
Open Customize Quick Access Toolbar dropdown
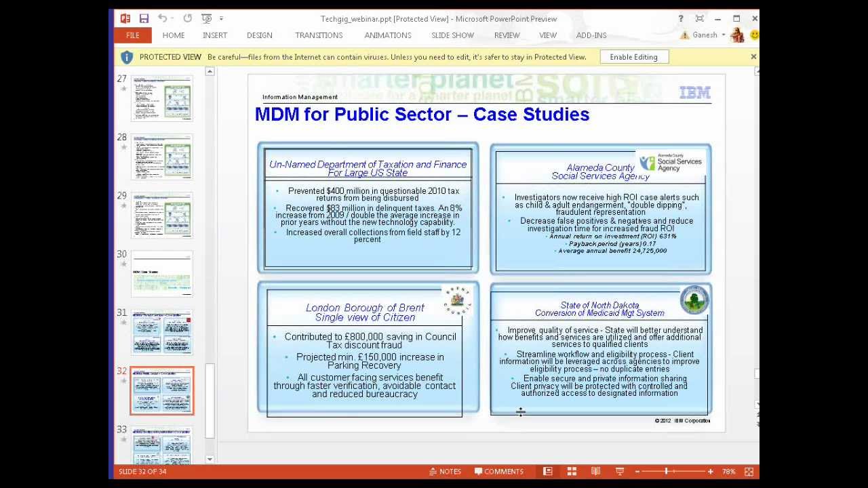(221, 18)
